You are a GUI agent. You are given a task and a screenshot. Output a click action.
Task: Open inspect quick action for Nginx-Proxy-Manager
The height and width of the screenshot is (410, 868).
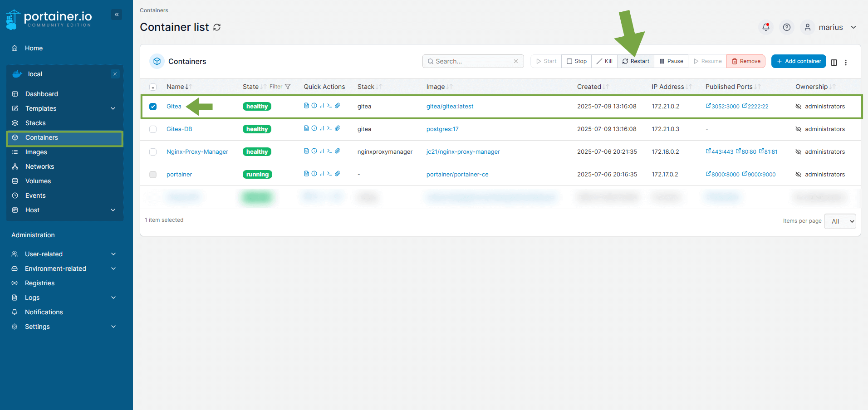pos(314,151)
